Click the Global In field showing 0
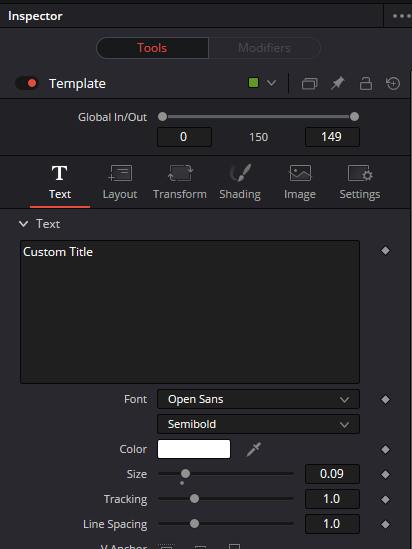 184,137
